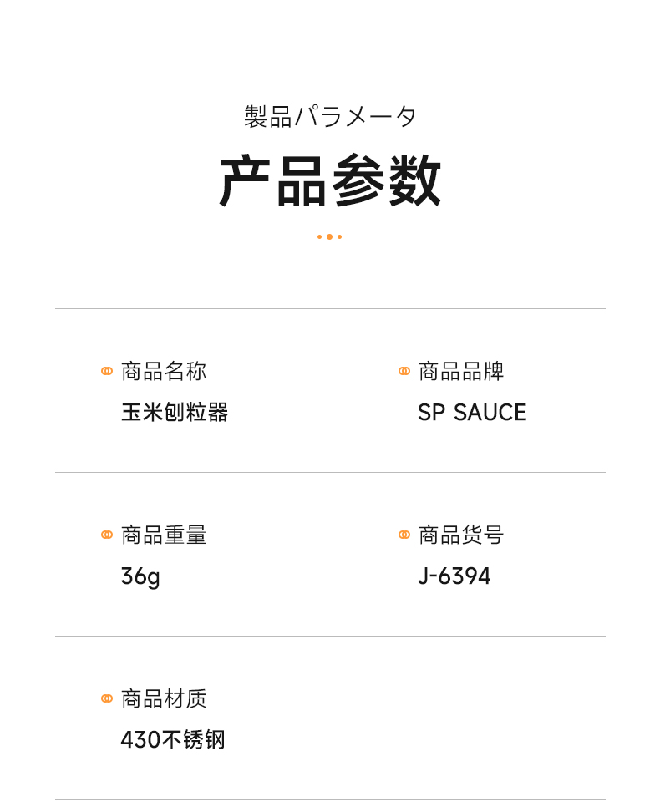Select the 商品重量 label
The image size is (660, 812).
164,535
